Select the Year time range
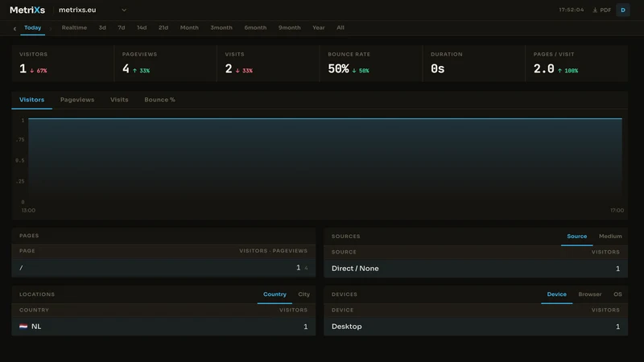Screen dimensions: 644x362 click(318, 27)
